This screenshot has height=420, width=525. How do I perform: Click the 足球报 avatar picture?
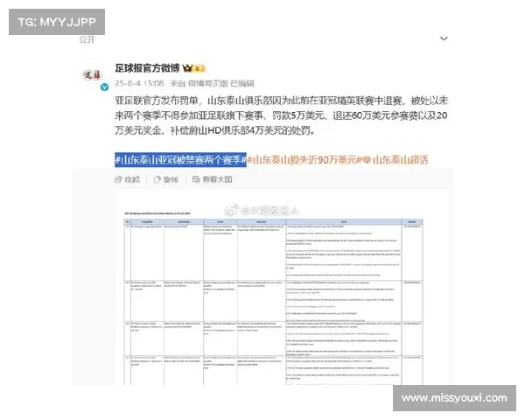coord(93,75)
